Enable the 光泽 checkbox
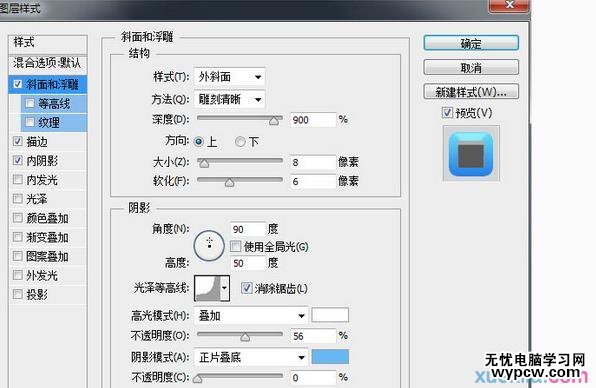 point(17,198)
